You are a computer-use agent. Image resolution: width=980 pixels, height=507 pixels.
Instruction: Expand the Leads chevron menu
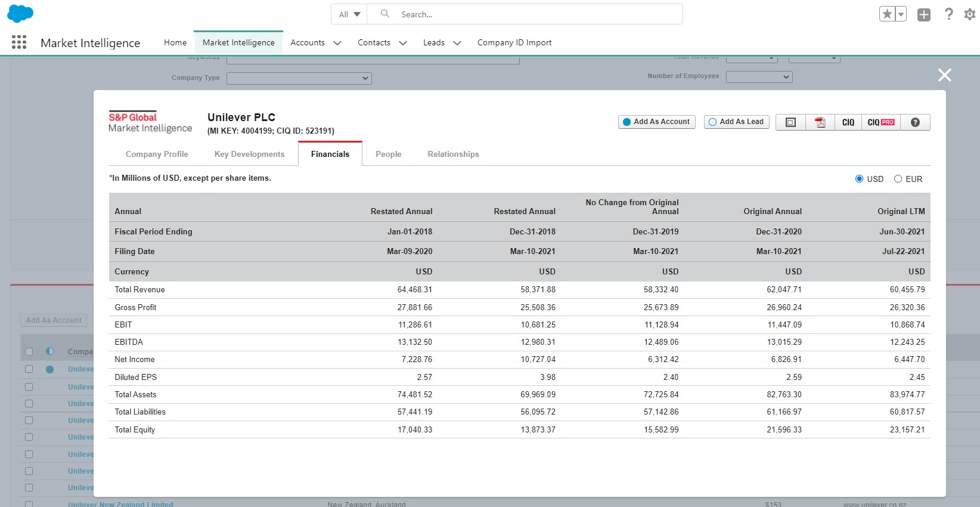point(457,43)
